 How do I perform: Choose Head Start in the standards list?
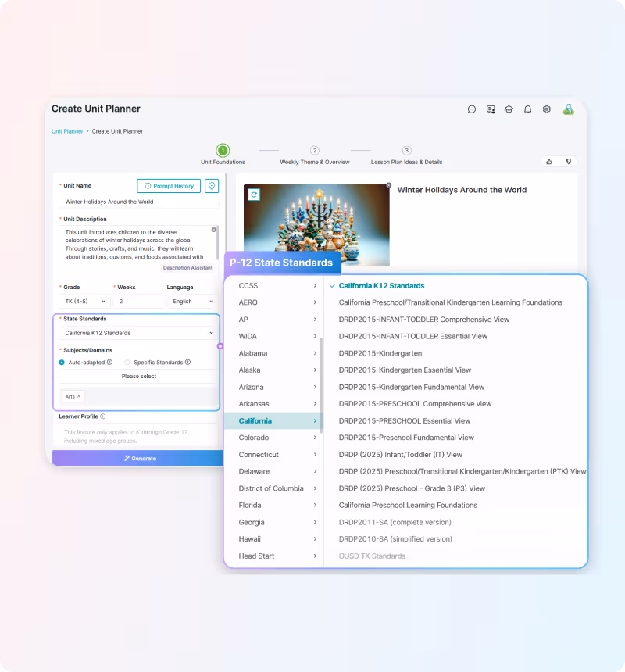click(274, 556)
